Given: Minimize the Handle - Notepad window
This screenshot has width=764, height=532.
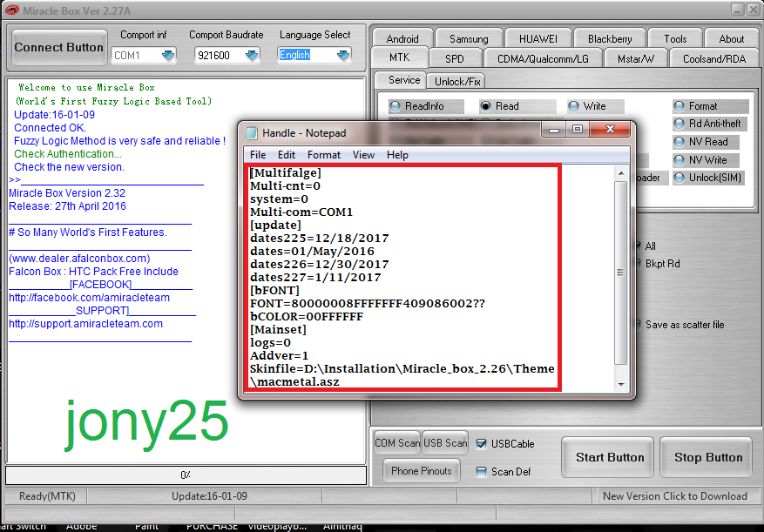Looking at the screenshot, I should (552, 129).
